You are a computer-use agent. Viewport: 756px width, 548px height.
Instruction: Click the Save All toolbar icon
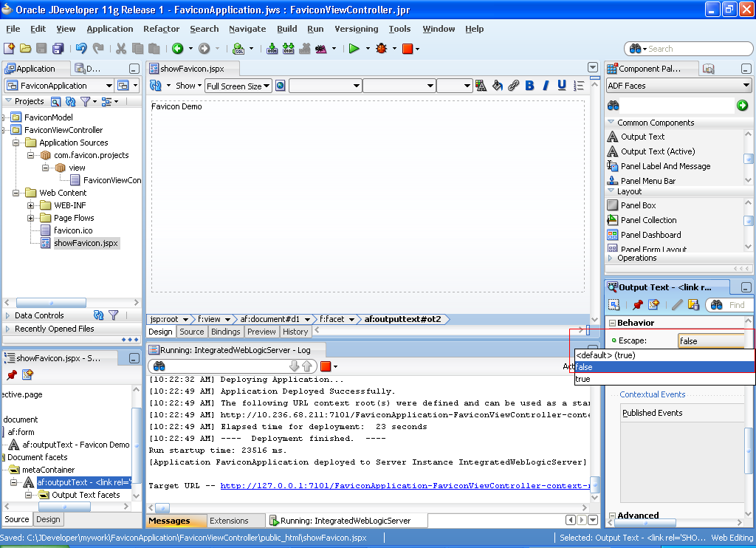pyautogui.click(x=58, y=48)
